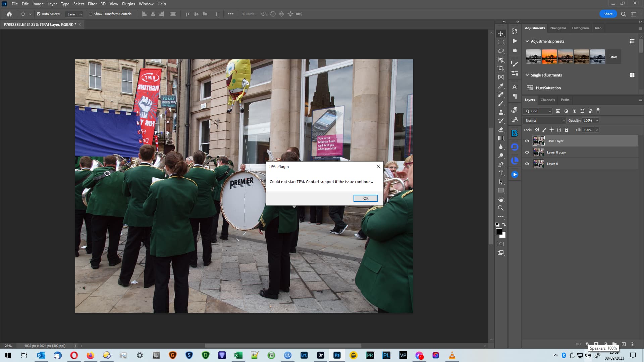Click the delete layer trash icon
This screenshot has height=362, width=644.
[632, 344]
